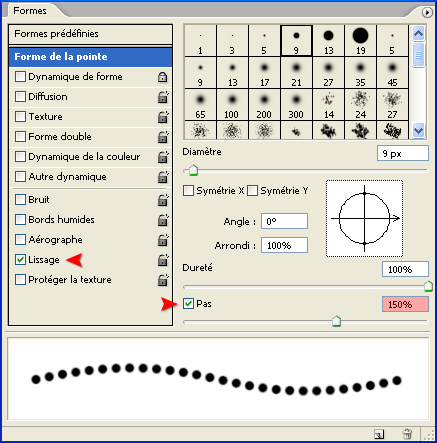Image resolution: width=437 pixels, height=443 pixels.
Task: Enable the Symétrie X checkbox
Action: coord(188,191)
